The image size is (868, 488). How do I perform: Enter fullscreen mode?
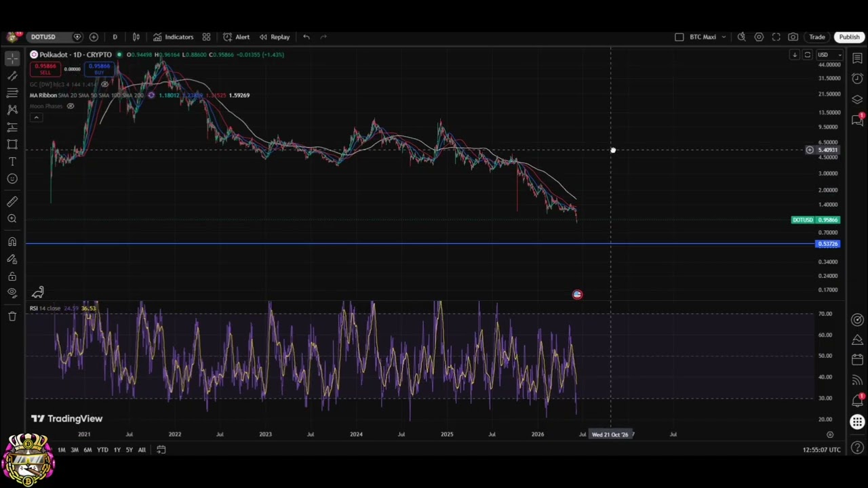pyautogui.click(x=776, y=37)
